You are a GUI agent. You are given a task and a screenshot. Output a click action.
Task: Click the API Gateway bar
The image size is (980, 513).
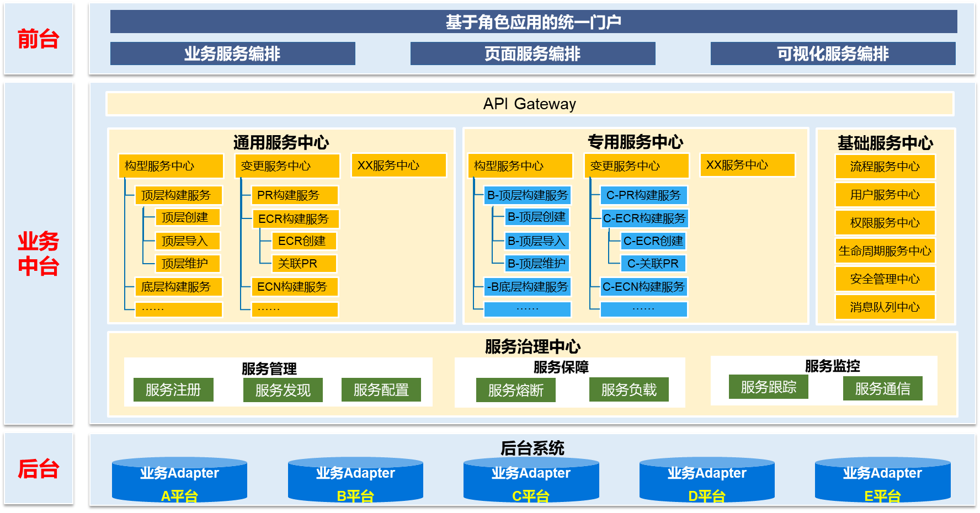click(530, 104)
